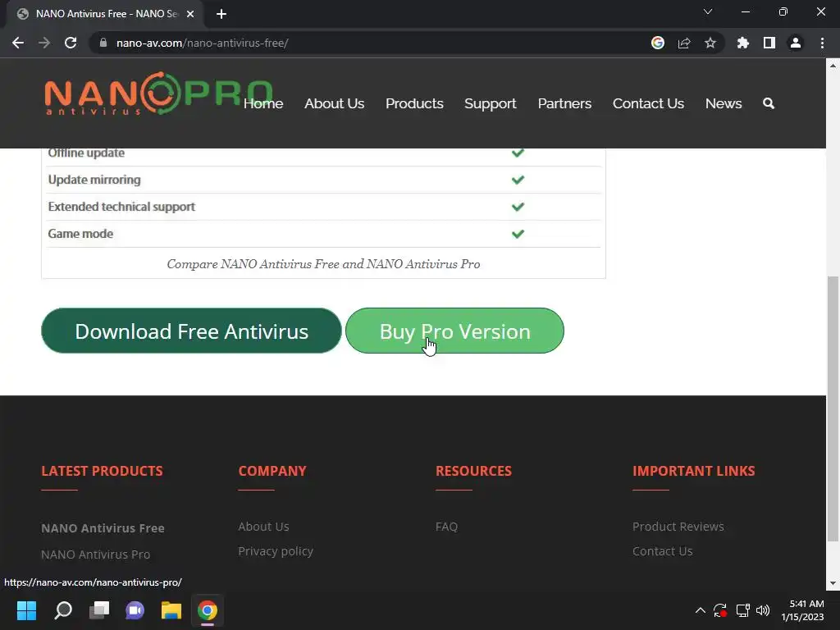
Task: Open volume speaker tray icon
Action: pos(763,610)
